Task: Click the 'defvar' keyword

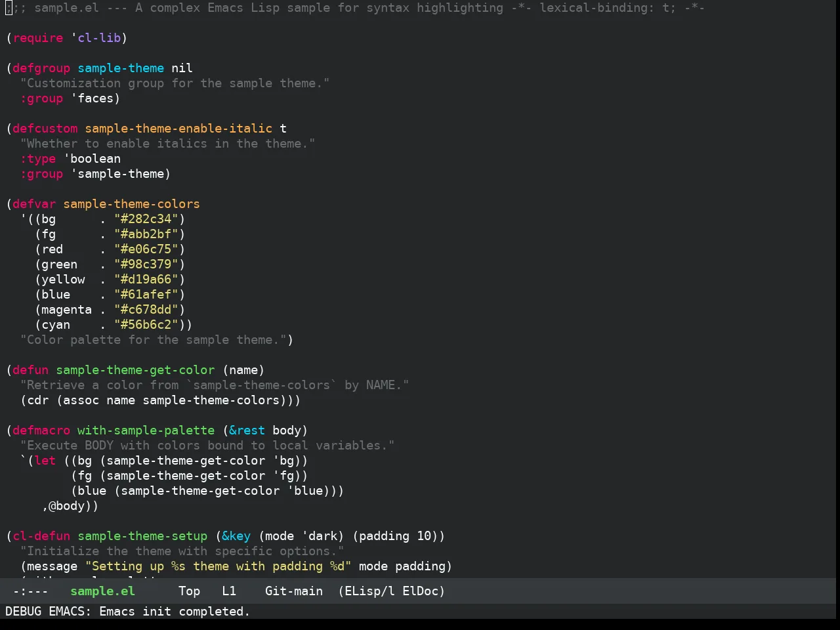Action: click(x=34, y=204)
